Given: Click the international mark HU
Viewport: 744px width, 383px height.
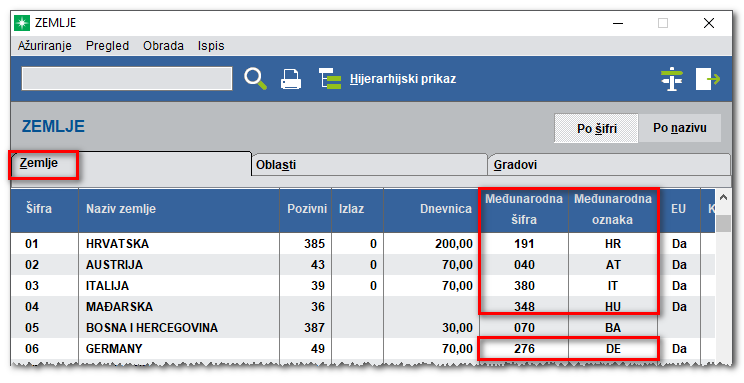Looking at the screenshot, I should point(613,307).
